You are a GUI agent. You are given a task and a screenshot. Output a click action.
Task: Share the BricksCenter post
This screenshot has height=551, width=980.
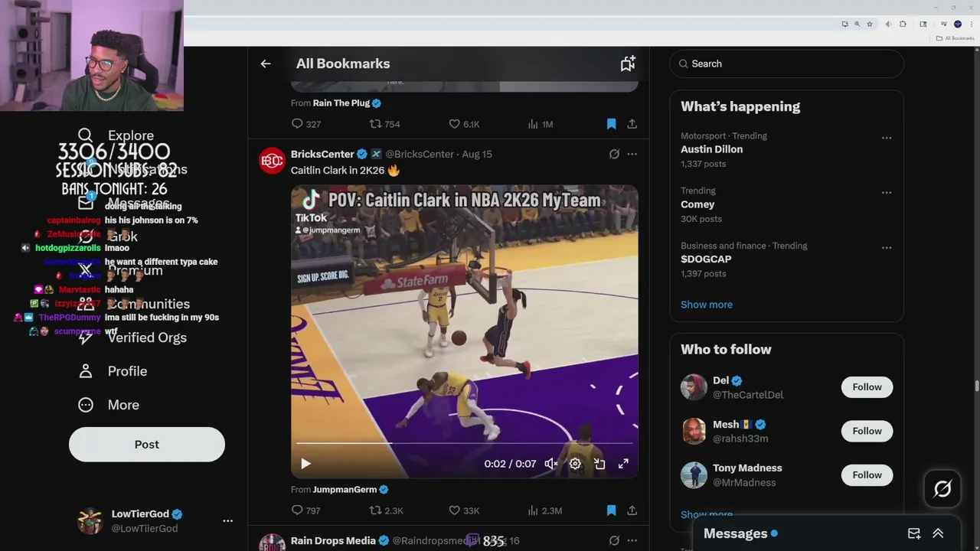[632, 510]
